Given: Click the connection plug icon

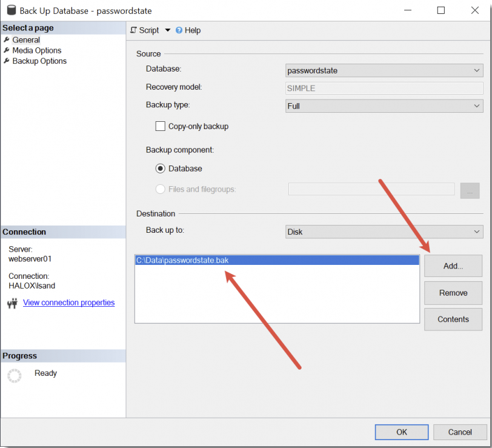Looking at the screenshot, I should (x=13, y=303).
